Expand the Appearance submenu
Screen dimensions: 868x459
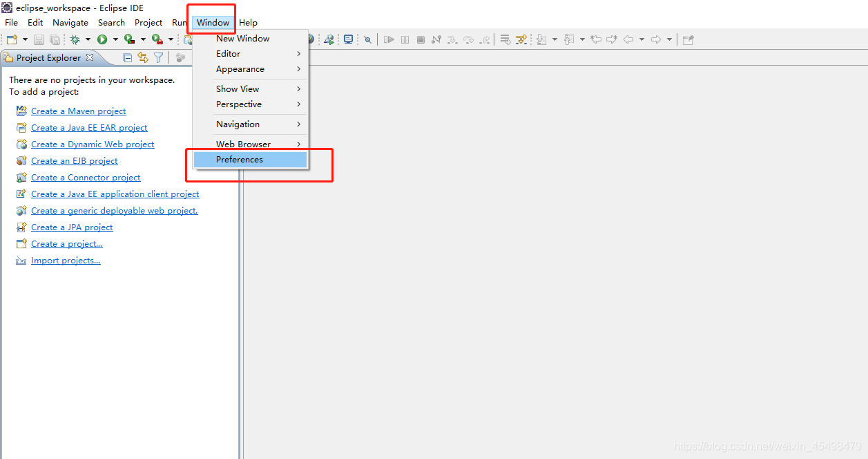(251, 69)
